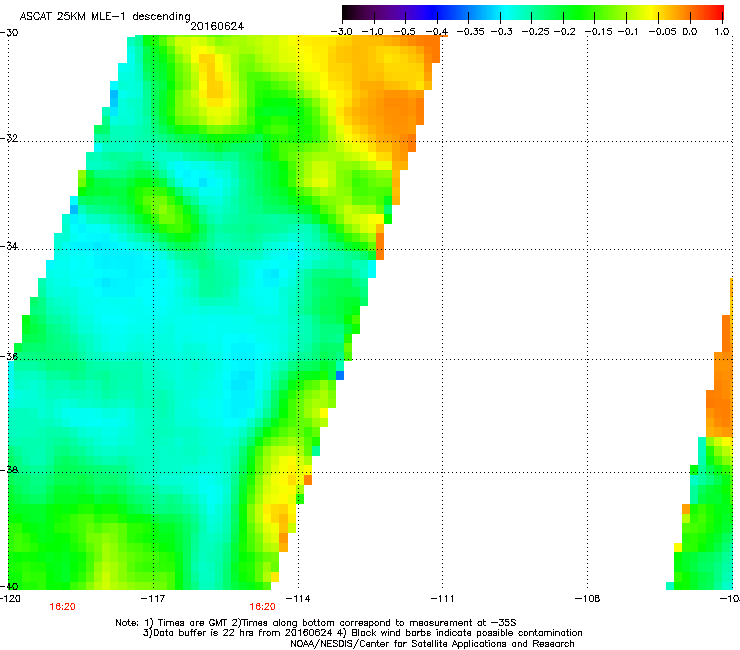Image resolution: width=740 pixels, height=650 pixels.
Task: Click the red 16:20 time near -120
Action: point(62,607)
